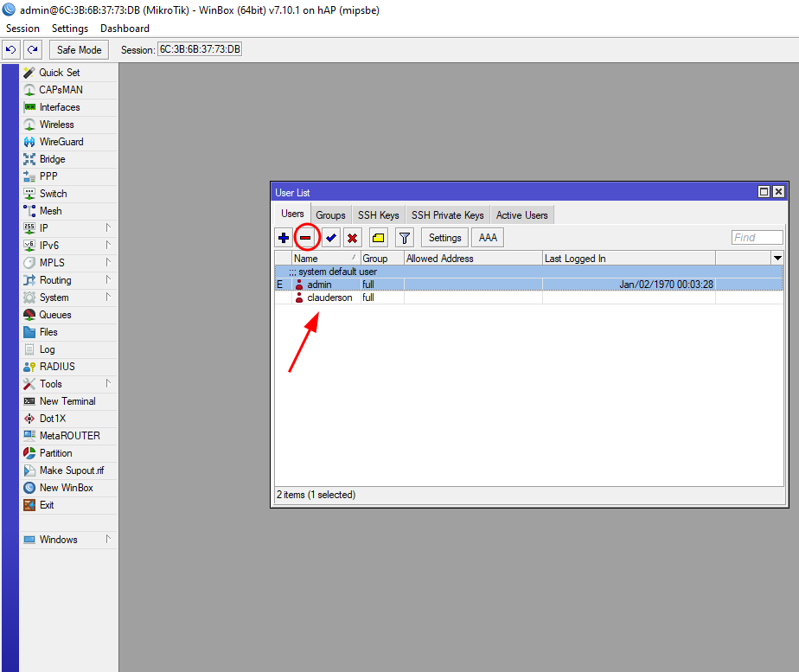This screenshot has width=799, height=672.
Task: Click the blue checkmark Enable icon
Action: pyautogui.click(x=330, y=238)
